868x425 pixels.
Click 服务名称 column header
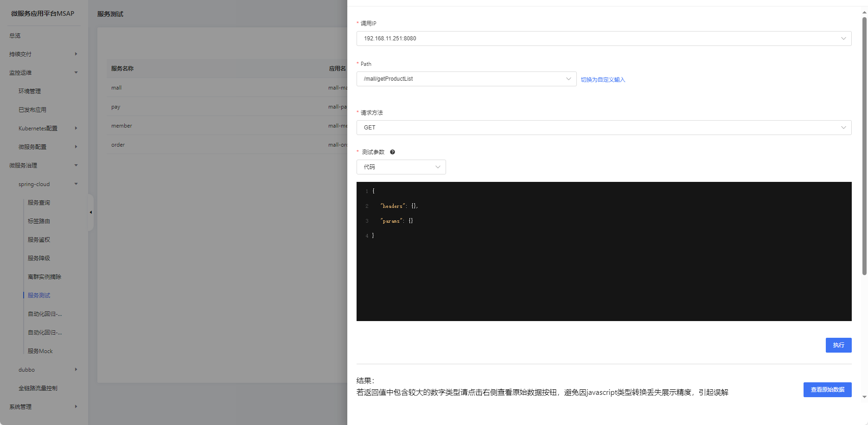point(122,69)
